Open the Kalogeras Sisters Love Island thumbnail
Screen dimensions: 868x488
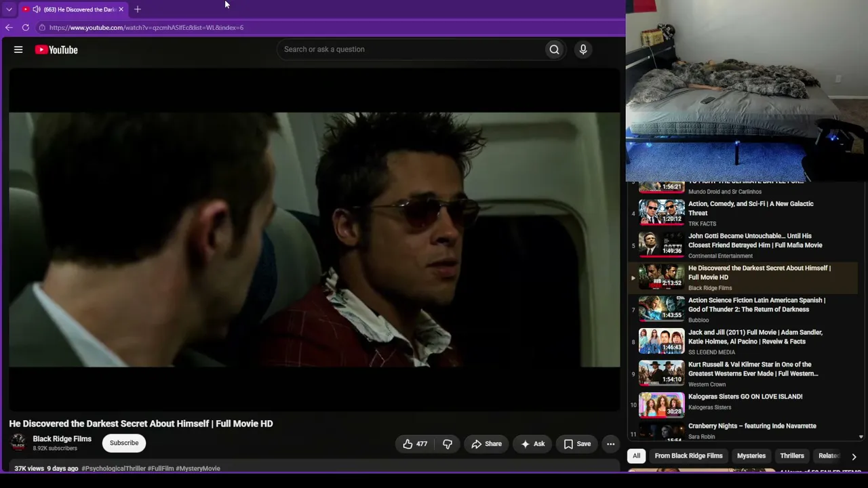pyautogui.click(x=662, y=405)
